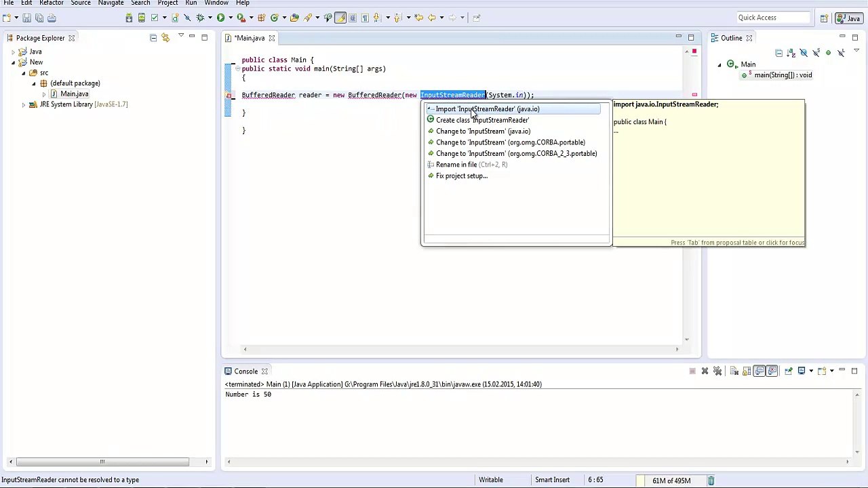The image size is (868, 488).
Task: Toggle Hide Non-Public Members in Outline
Action: (x=828, y=53)
